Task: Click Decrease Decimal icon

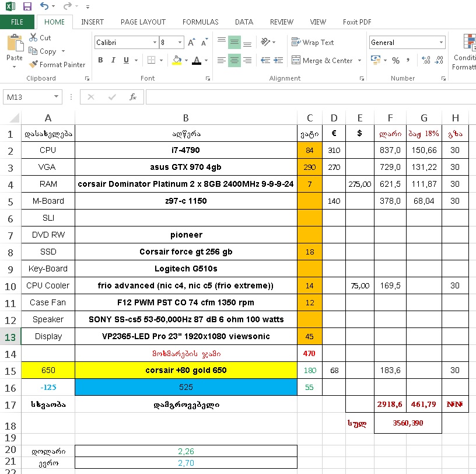Action: 439,60
